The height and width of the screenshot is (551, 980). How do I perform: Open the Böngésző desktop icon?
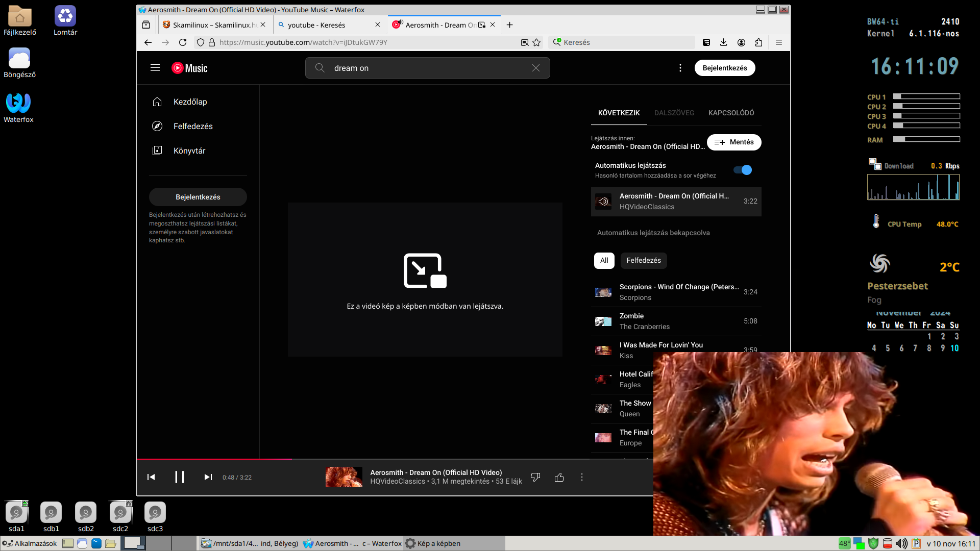coord(19,63)
